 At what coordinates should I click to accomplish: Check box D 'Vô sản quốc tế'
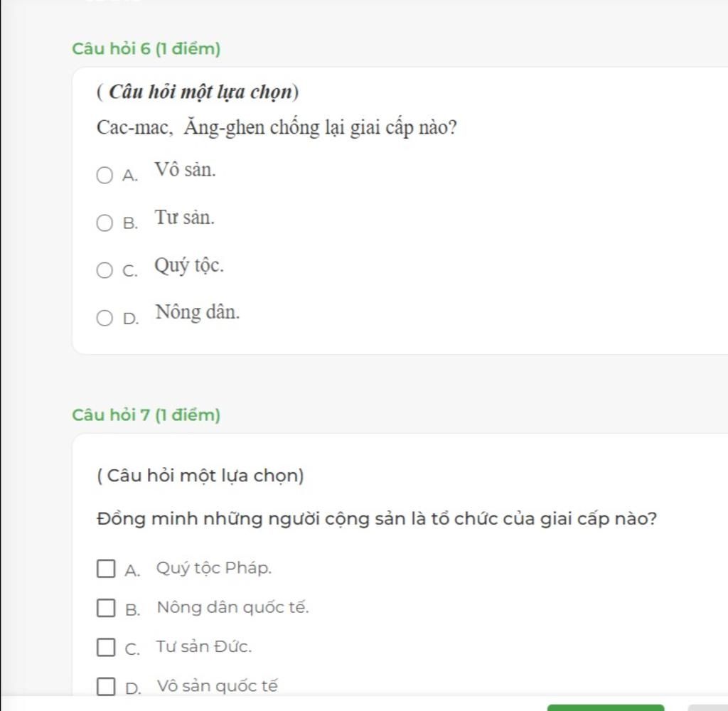point(105,687)
